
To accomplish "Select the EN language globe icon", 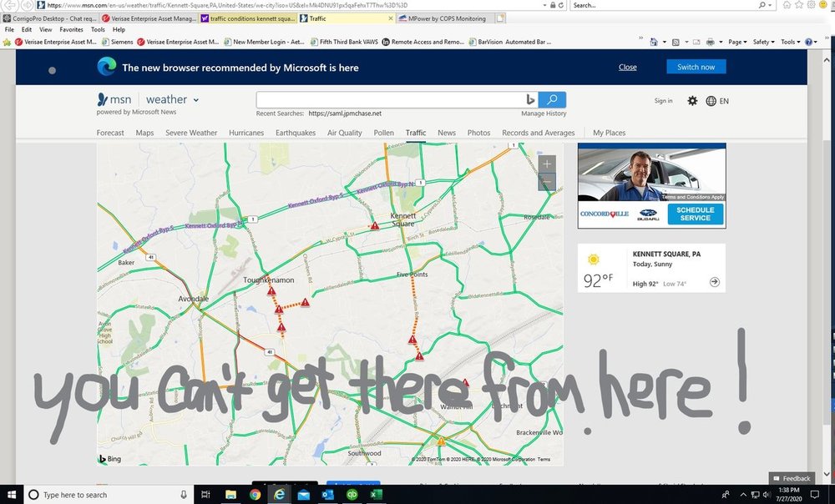I will click(711, 101).
